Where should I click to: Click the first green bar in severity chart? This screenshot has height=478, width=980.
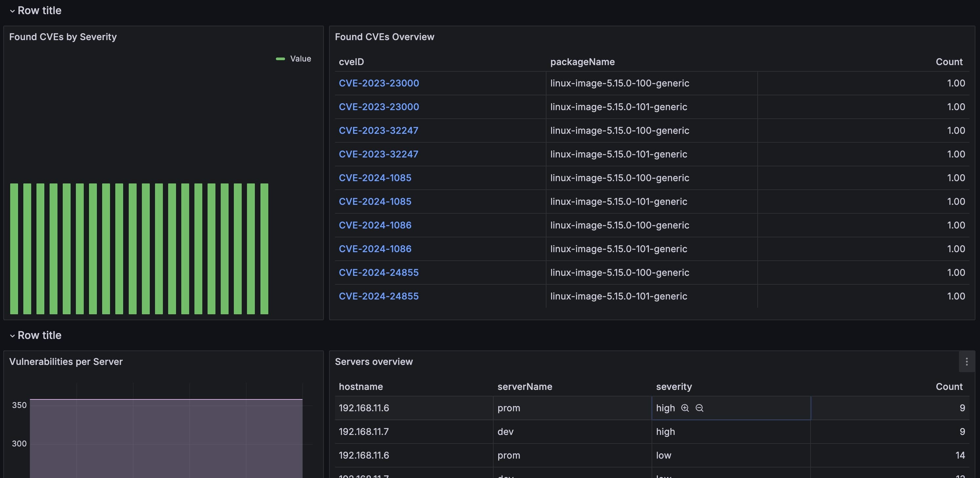tap(14, 249)
